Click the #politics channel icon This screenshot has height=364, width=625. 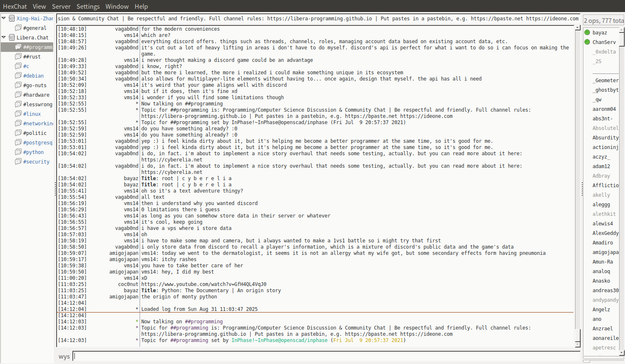tap(18, 133)
